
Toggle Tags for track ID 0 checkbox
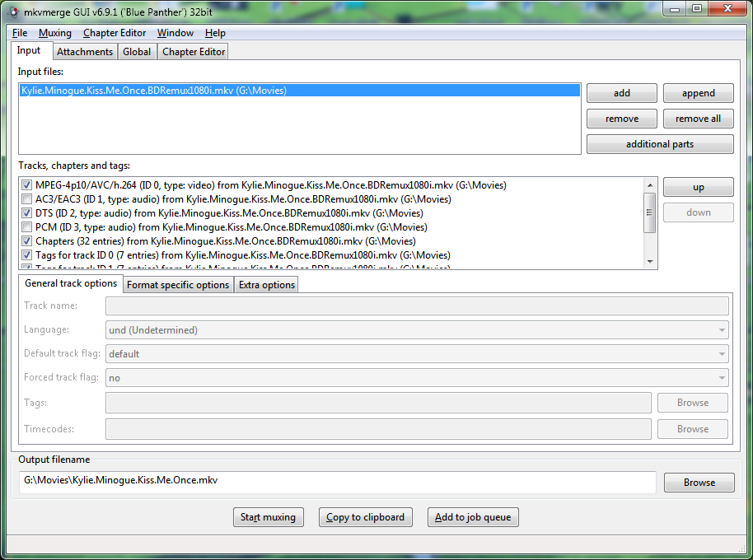pos(27,254)
